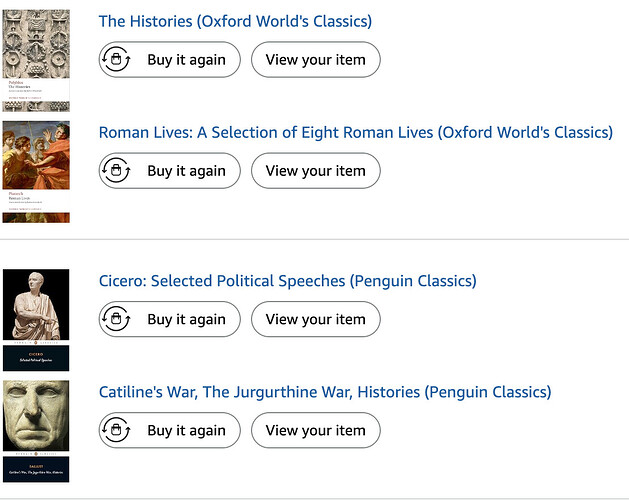Open the Catiline's War cover thumbnail
Viewport: 629px width, 500px height.
36,431
